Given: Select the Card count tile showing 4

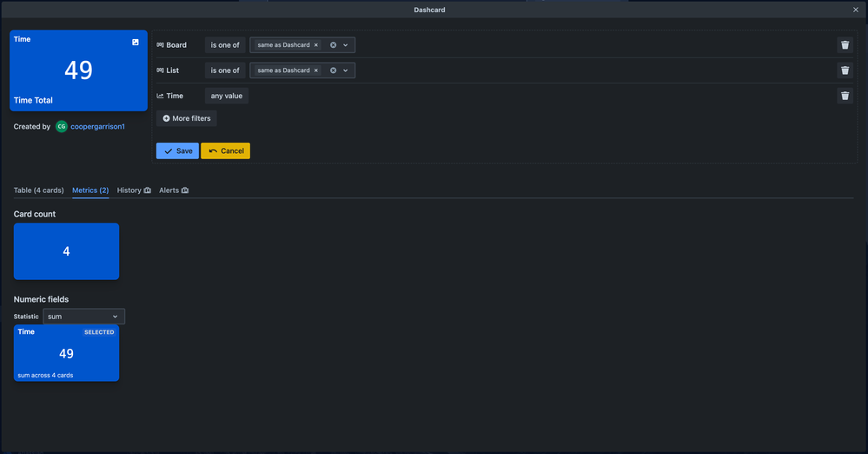Looking at the screenshot, I should (66, 251).
